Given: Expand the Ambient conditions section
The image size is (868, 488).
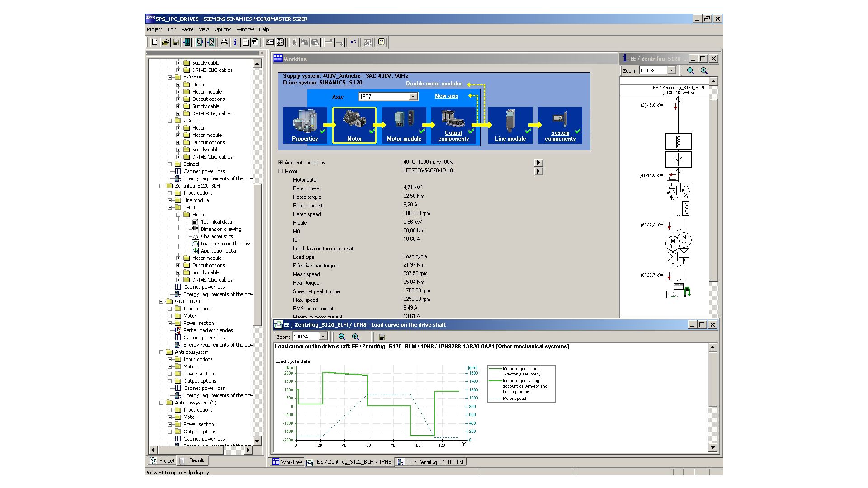Looking at the screenshot, I should click(x=280, y=163).
